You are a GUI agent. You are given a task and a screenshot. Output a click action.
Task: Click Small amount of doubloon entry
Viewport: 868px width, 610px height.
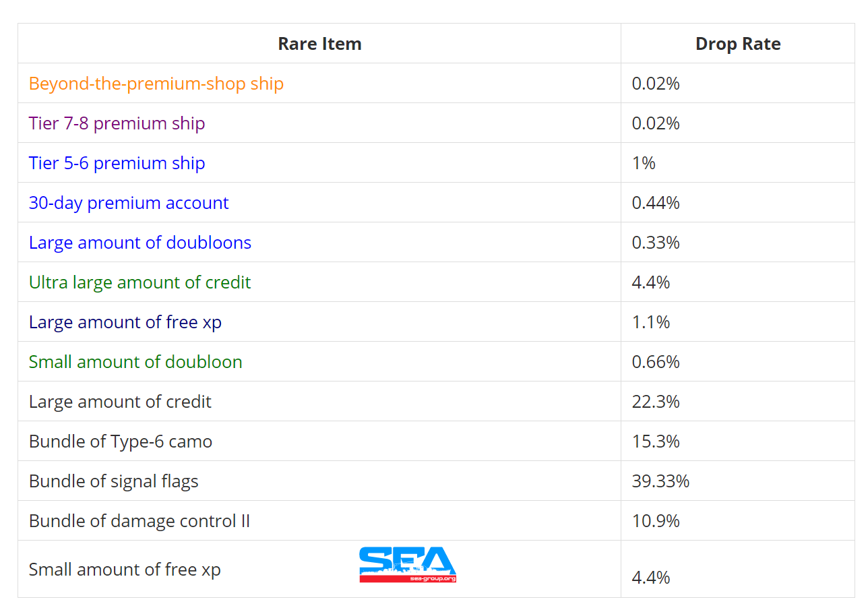[135, 362]
